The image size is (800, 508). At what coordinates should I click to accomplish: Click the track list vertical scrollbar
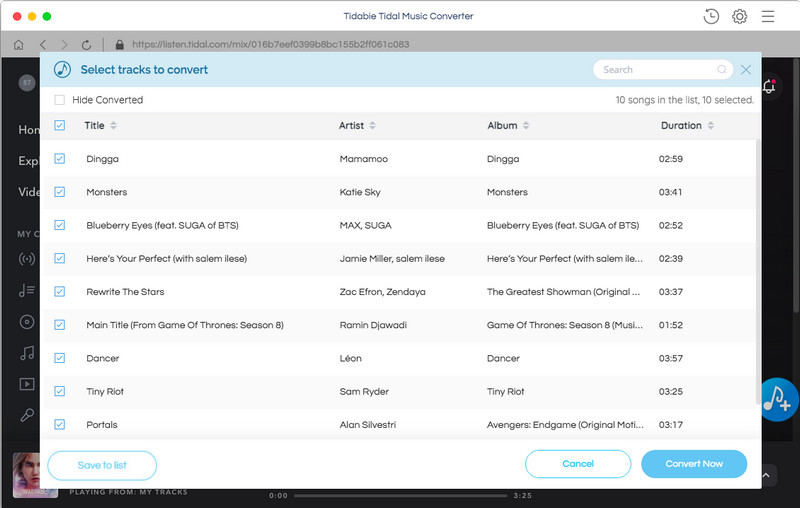pos(758,270)
